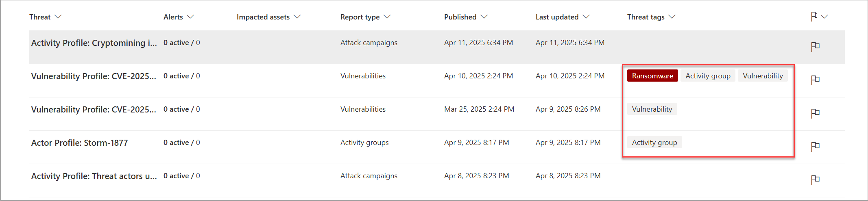Open the Last updated column dropdown
This screenshot has width=868, height=201.
pyautogui.click(x=562, y=17)
